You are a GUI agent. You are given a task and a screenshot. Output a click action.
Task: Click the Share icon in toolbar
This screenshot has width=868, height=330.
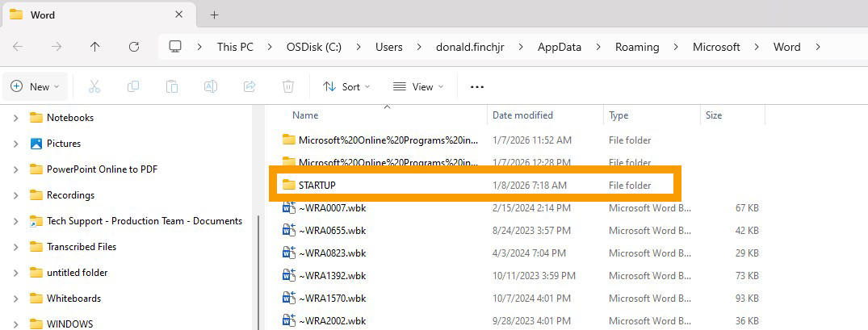click(249, 86)
